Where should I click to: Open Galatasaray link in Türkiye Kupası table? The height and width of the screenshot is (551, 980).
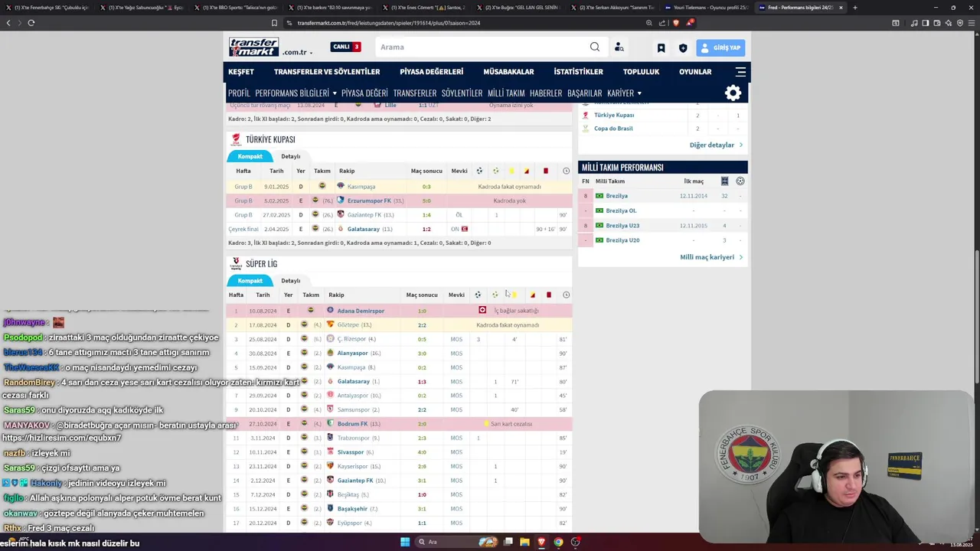pyautogui.click(x=364, y=229)
